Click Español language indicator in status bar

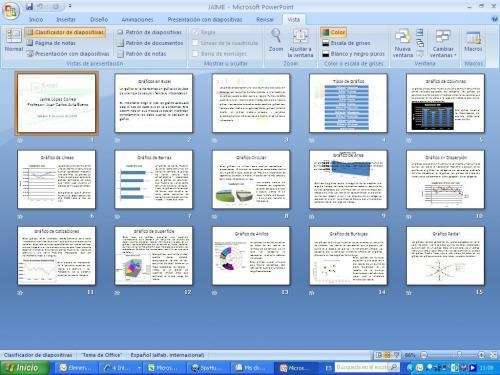[x=167, y=355]
